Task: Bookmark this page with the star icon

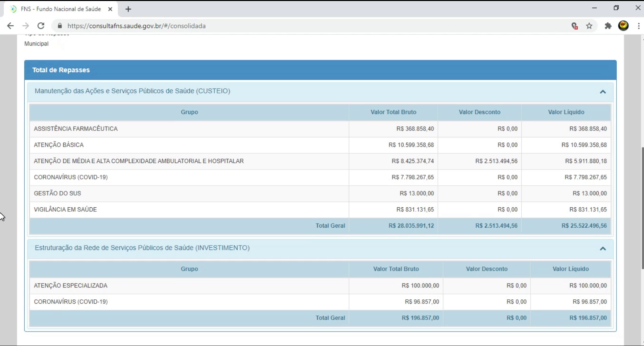Action: coord(589,26)
